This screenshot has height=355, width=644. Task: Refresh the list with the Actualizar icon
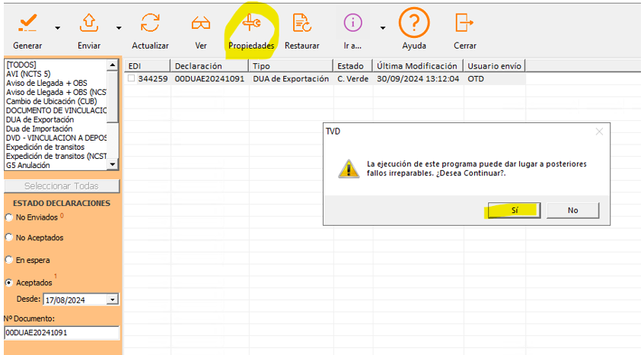pos(150,24)
